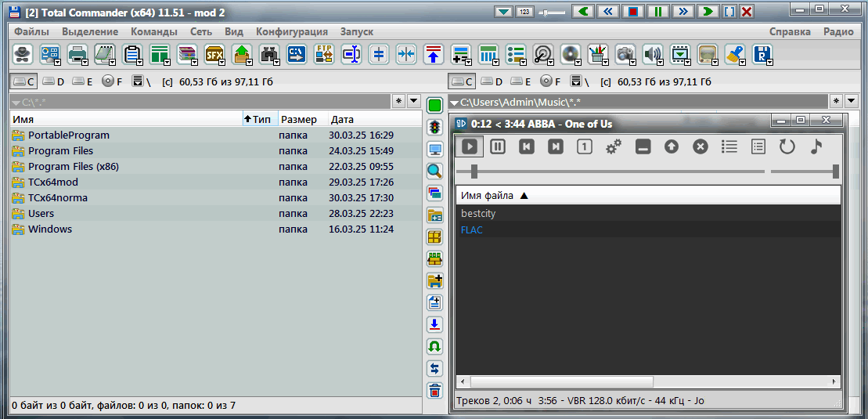This screenshot has height=419, width=868.
Task: Sort by the Дата column header
Action: 375,119
